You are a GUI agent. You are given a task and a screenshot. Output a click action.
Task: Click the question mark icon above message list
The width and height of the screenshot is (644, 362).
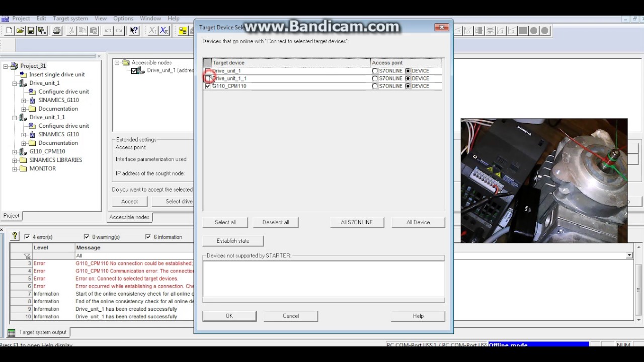pyautogui.click(x=15, y=236)
